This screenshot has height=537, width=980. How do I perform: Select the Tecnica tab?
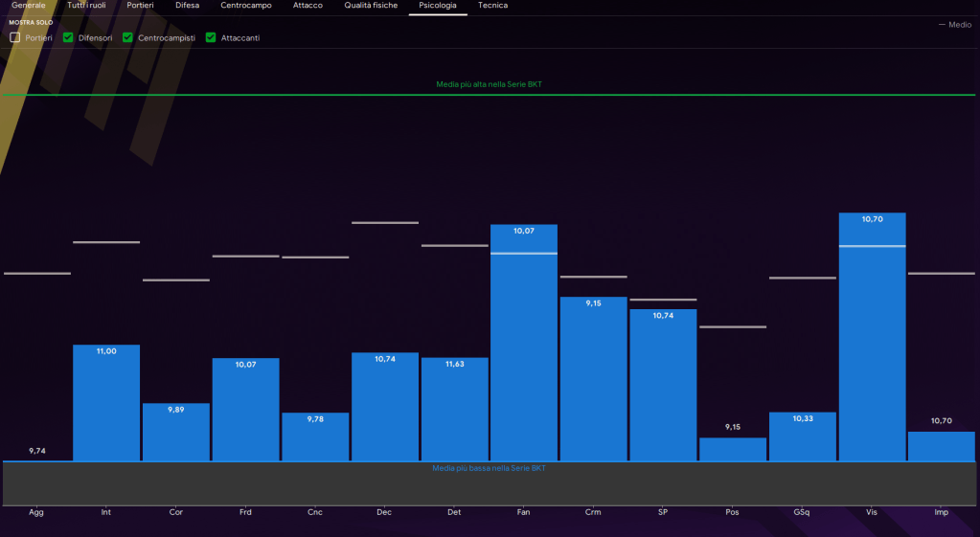492,6
